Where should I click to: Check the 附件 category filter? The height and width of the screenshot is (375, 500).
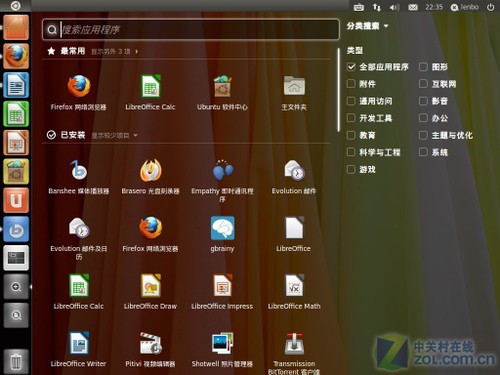click(x=351, y=84)
